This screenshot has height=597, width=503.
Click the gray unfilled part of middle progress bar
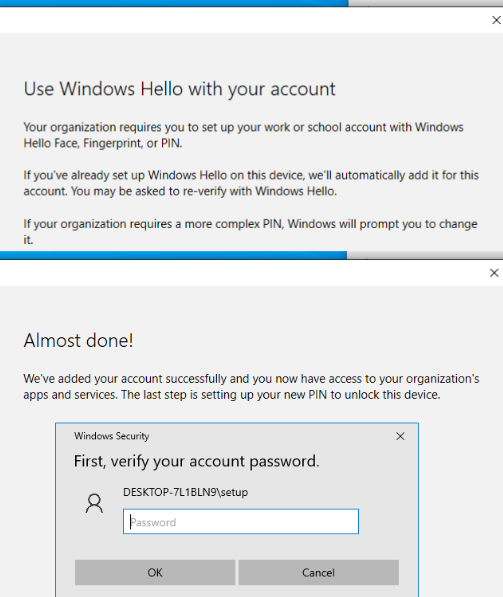(x=425, y=255)
